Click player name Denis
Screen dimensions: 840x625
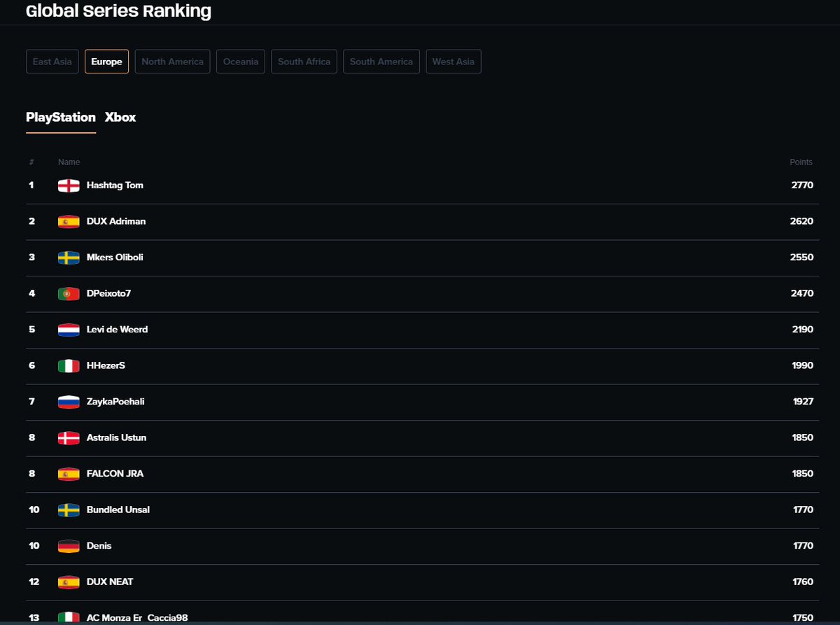click(99, 546)
